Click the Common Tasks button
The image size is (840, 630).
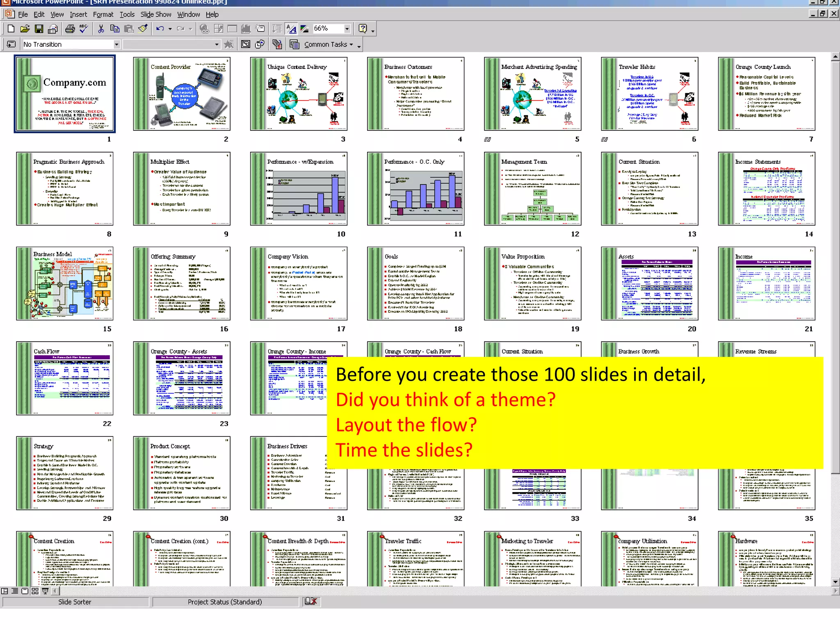tap(325, 44)
